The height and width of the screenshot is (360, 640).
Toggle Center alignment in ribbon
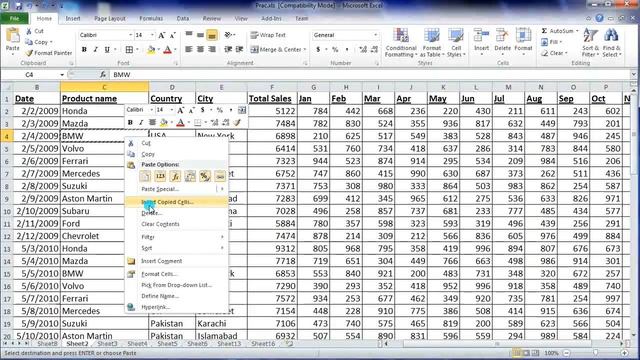pos(200,49)
